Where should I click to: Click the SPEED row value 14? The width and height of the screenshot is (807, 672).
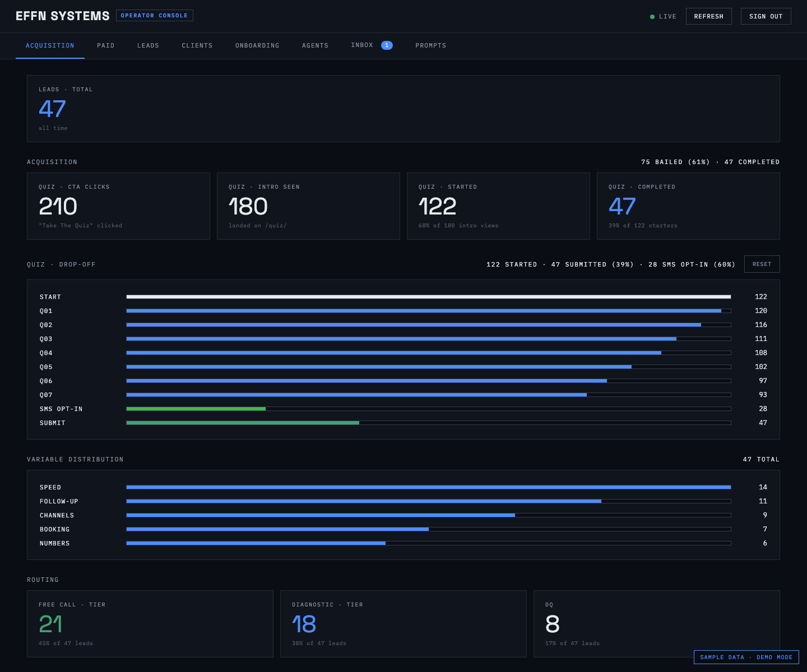(x=763, y=487)
